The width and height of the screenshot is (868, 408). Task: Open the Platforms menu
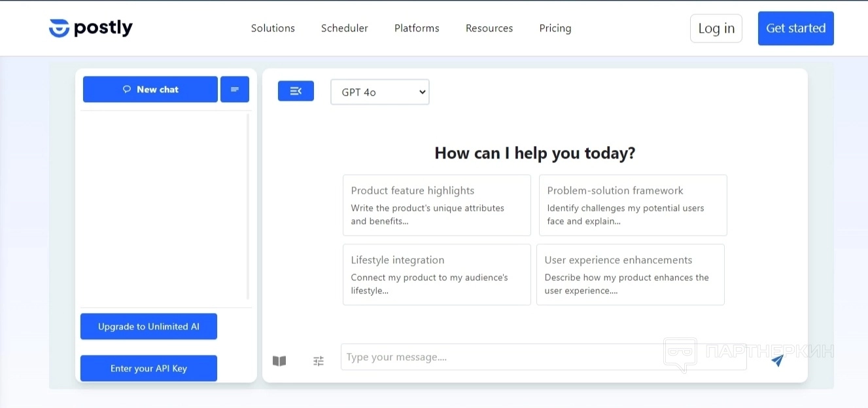(417, 28)
